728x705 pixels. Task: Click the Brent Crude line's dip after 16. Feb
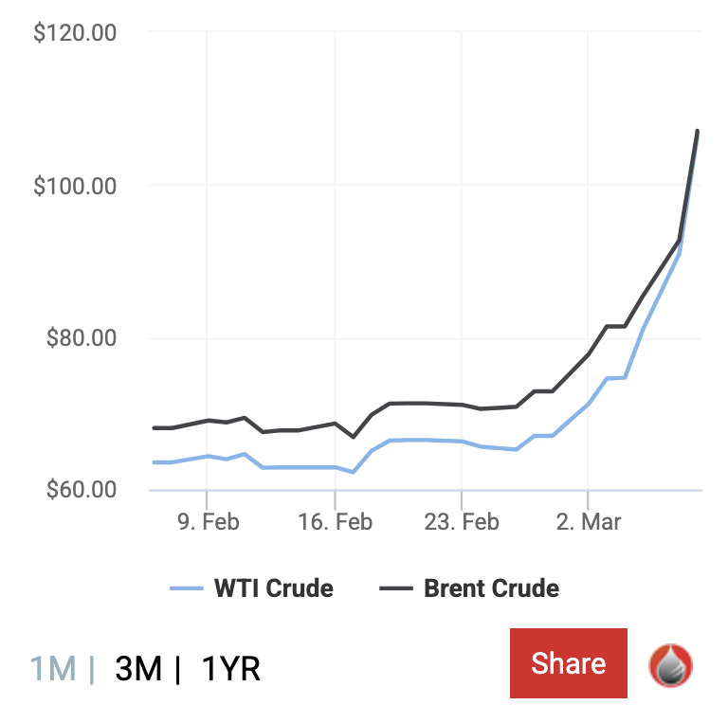click(353, 437)
